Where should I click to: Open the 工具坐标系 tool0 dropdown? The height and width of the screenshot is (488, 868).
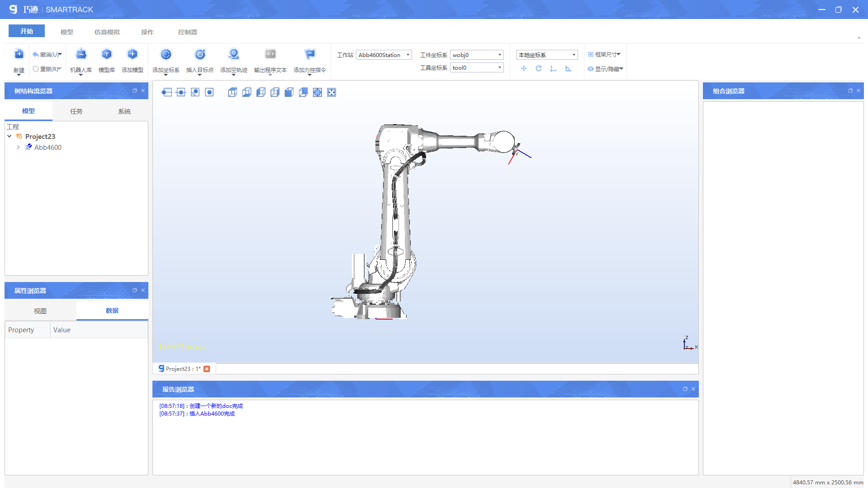click(477, 67)
